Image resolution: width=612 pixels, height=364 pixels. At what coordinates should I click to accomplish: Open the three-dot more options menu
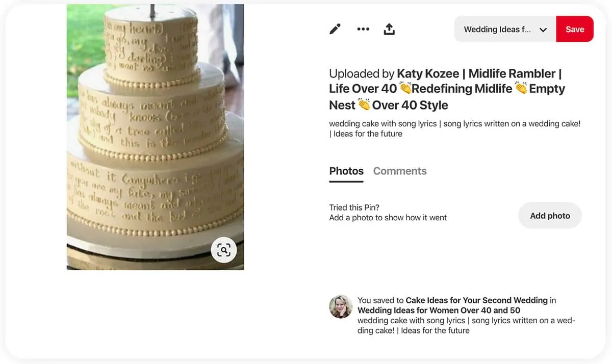[x=363, y=29]
